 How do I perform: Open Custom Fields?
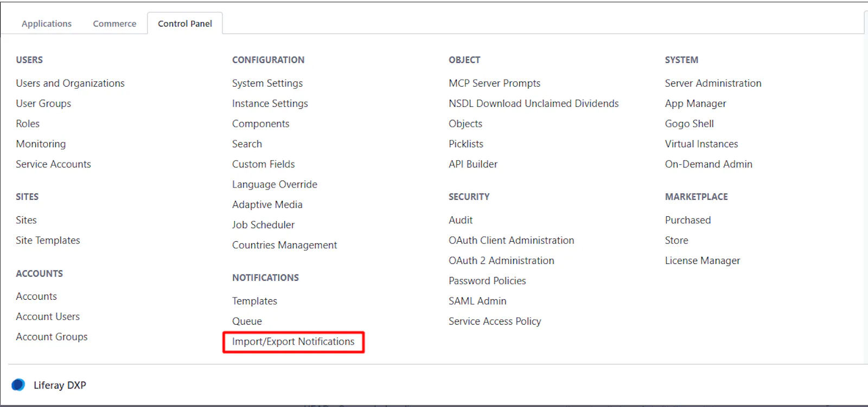[x=264, y=164]
